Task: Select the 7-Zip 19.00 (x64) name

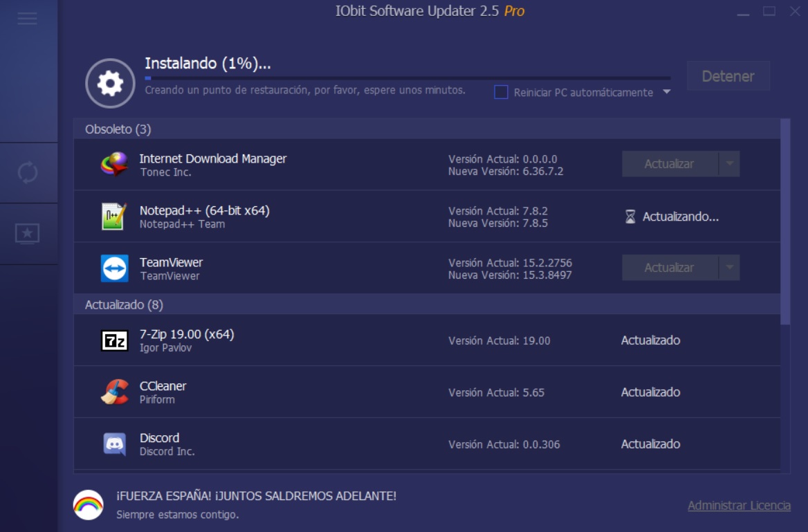Action: tap(187, 334)
